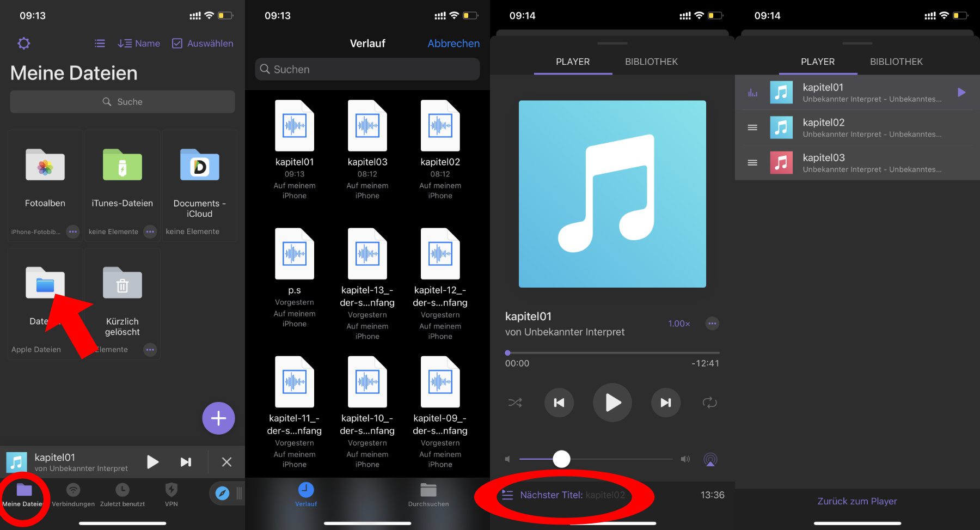Screen dimensions: 980x530
Task: Switch to BIBLIOTHEK tab in queue screen
Action: click(x=896, y=62)
